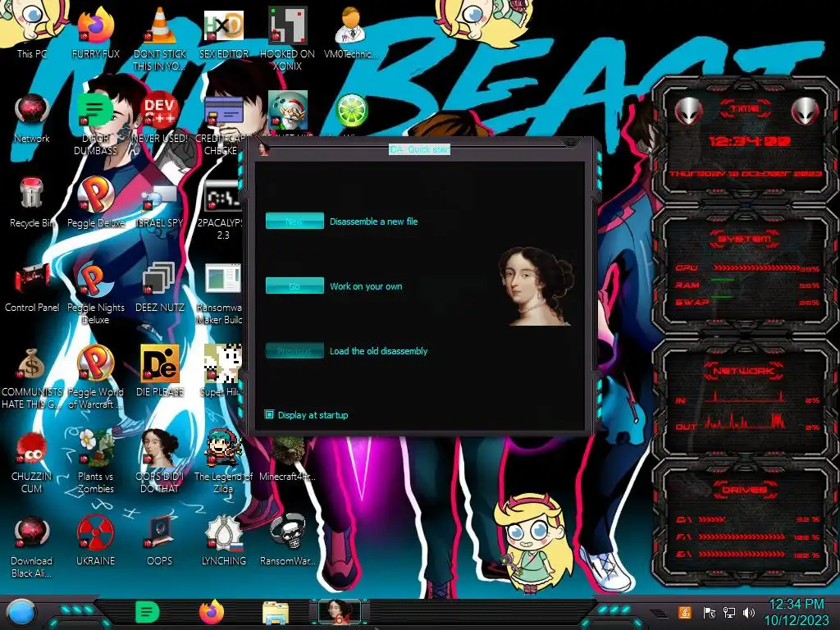Click the network tray icon

point(729,612)
